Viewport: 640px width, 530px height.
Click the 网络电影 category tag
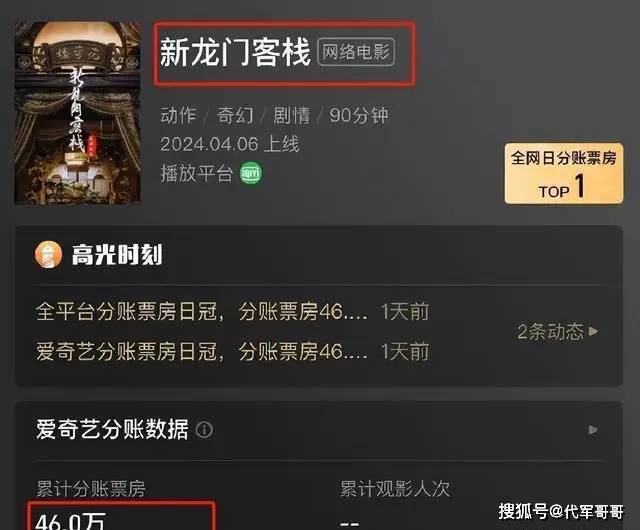tap(356, 52)
